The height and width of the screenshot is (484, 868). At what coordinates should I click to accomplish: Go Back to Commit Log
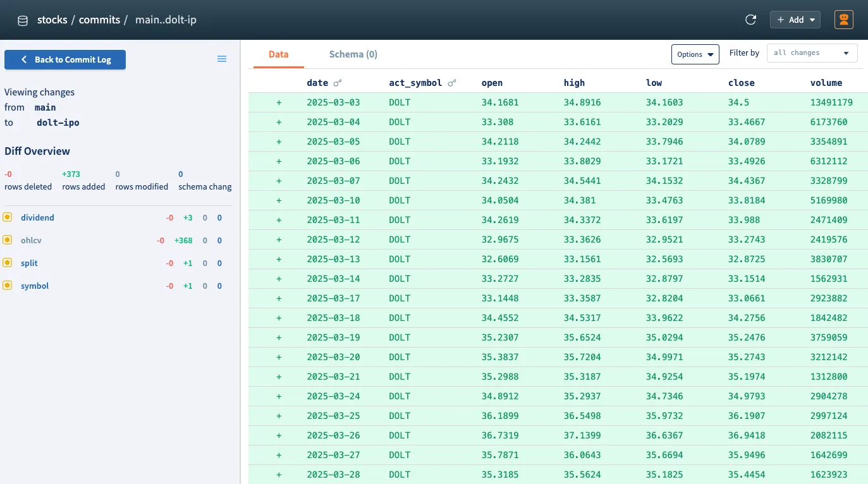click(65, 59)
